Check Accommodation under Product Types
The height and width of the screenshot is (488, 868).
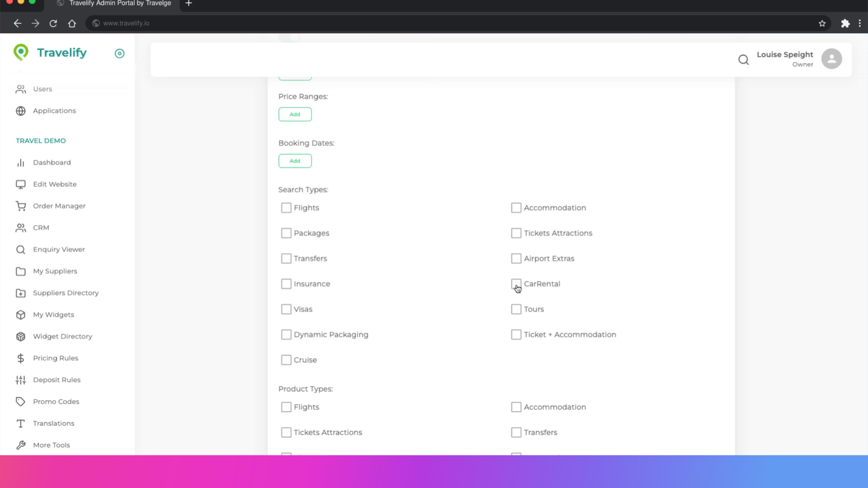pyautogui.click(x=516, y=407)
